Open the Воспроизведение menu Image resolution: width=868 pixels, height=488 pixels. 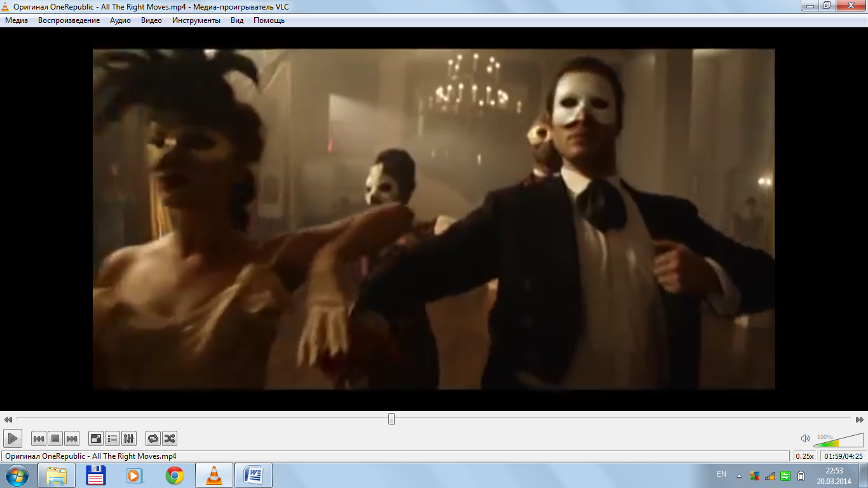[69, 20]
